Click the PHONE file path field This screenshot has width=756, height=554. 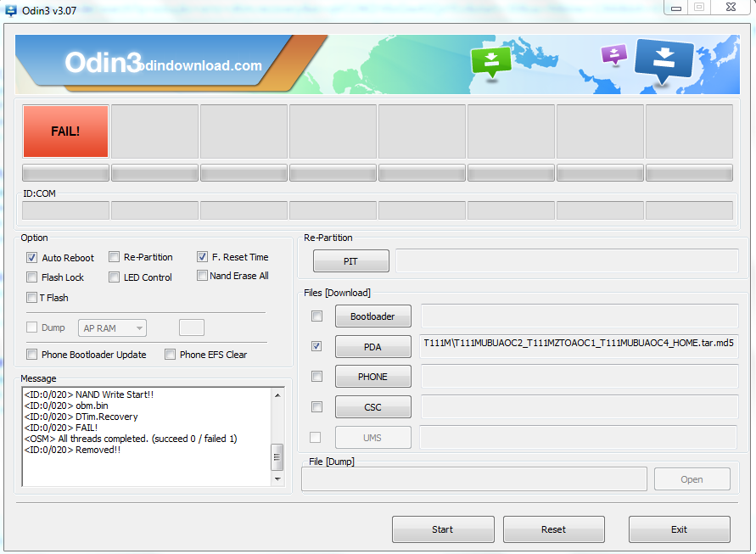tap(580, 376)
